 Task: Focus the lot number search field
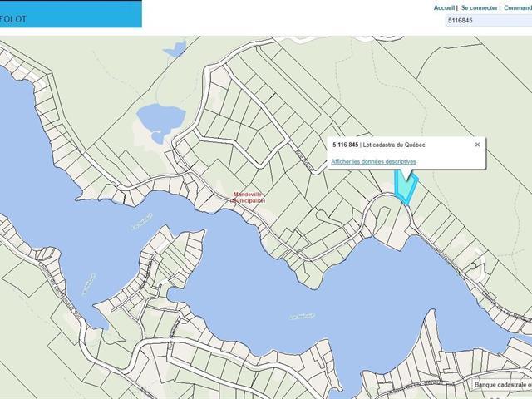tap(487, 22)
